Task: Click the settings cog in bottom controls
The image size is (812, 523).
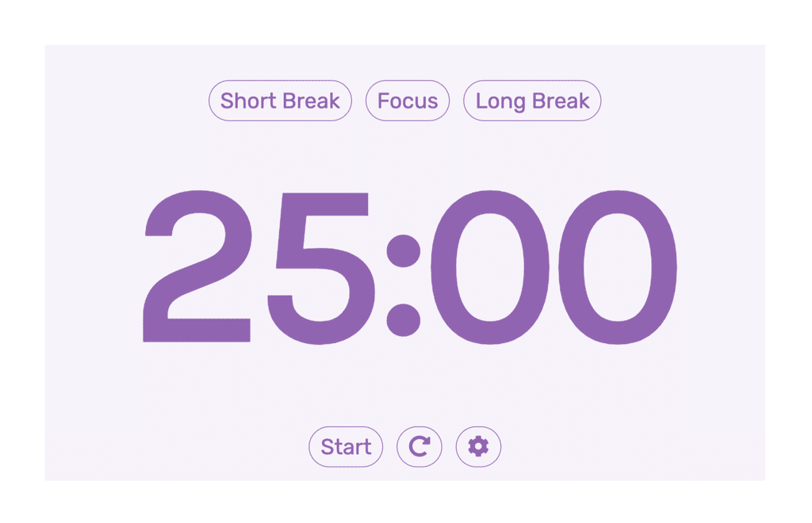Action: point(478,446)
